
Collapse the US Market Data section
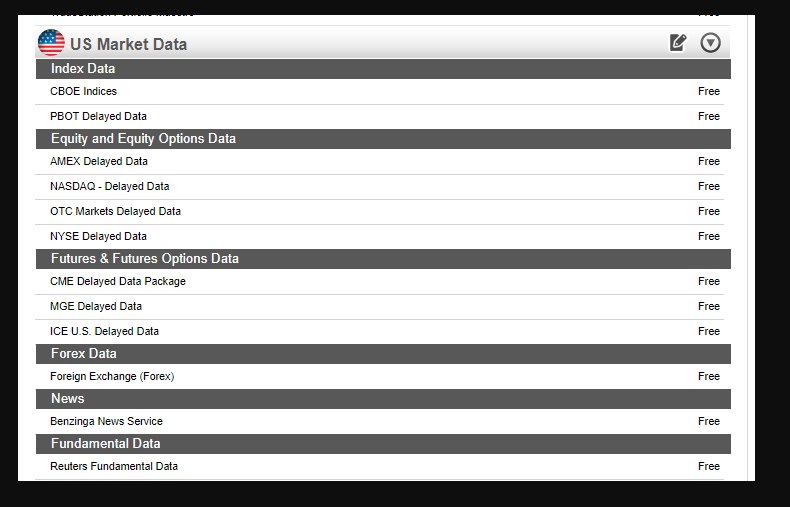[x=710, y=43]
